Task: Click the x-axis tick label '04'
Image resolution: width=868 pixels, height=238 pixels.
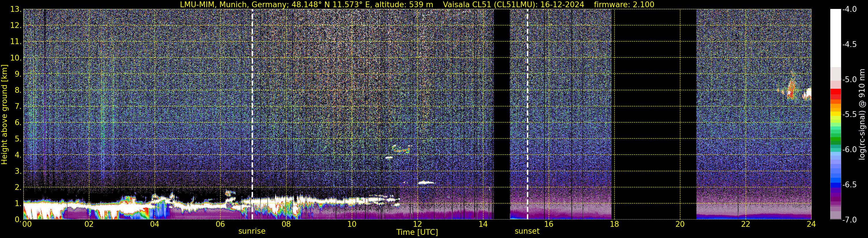Action: [x=154, y=224]
